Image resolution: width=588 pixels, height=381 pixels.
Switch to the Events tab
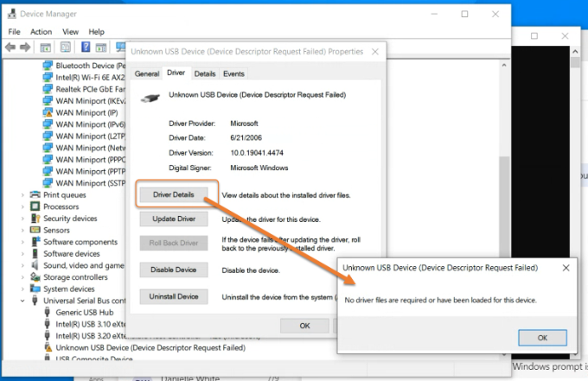[233, 74]
